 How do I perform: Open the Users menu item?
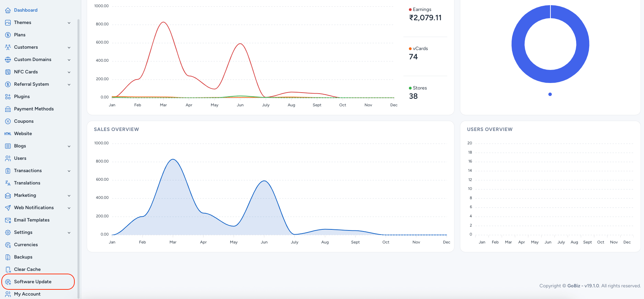(x=38, y=158)
